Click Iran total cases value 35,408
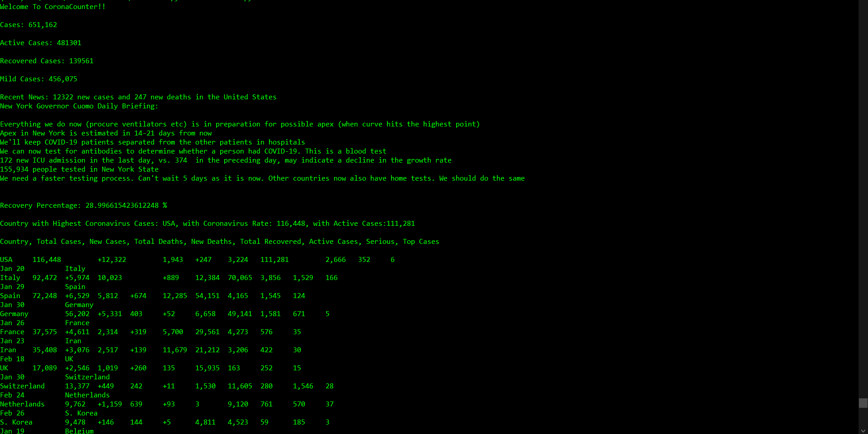The width and height of the screenshot is (868, 434). (45, 350)
